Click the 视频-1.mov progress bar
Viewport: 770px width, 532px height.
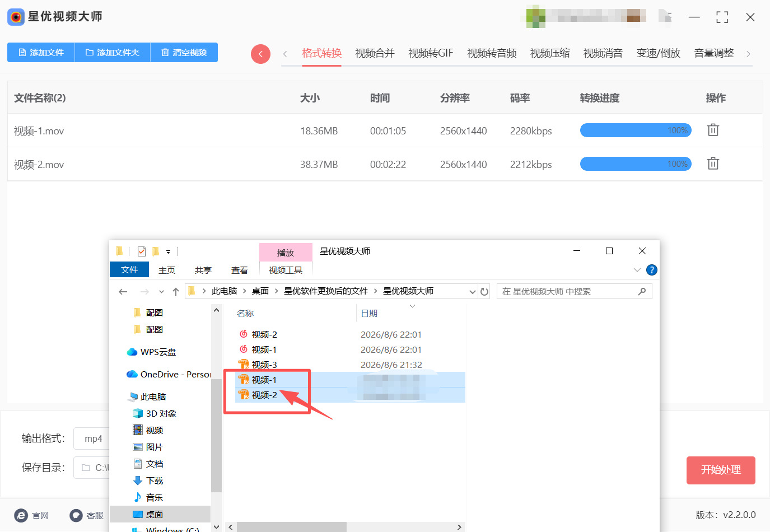(x=636, y=130)
